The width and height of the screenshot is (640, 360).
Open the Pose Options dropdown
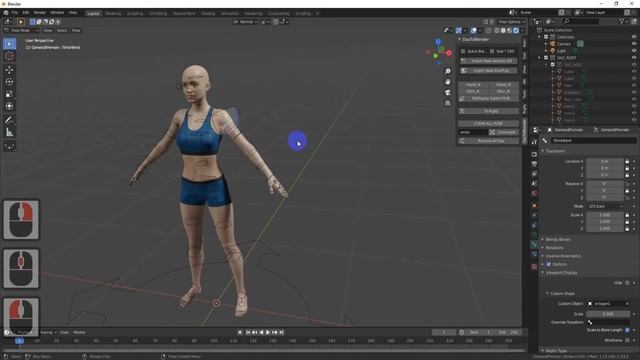click(511, 22)
